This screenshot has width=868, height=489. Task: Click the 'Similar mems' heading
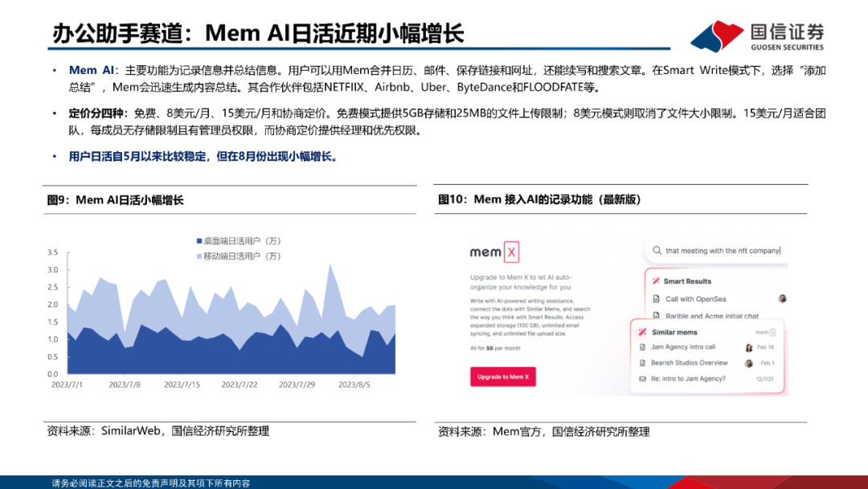[674, 331]
